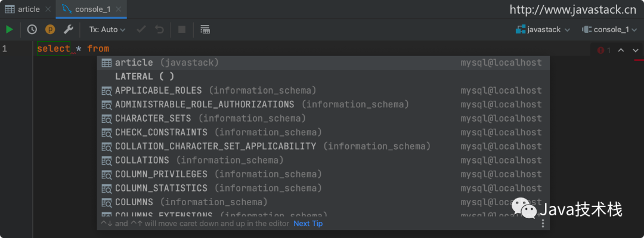644x238 pixels.
Task: Open the Tx: Auto transaction mode dropdown
Action: coord(107,30)
